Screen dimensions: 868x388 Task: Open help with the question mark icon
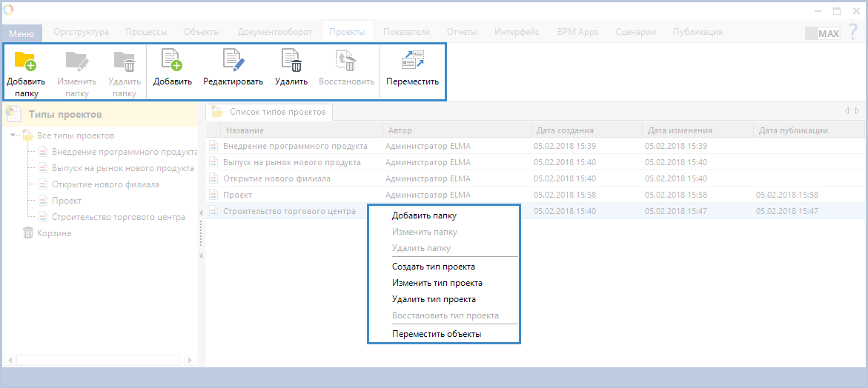853,32
